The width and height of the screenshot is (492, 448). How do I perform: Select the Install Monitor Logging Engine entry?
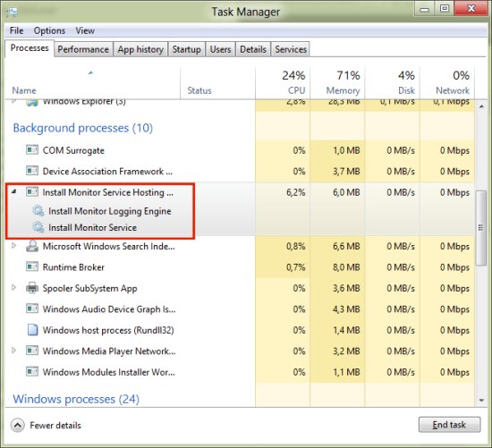tap(110, 211)
